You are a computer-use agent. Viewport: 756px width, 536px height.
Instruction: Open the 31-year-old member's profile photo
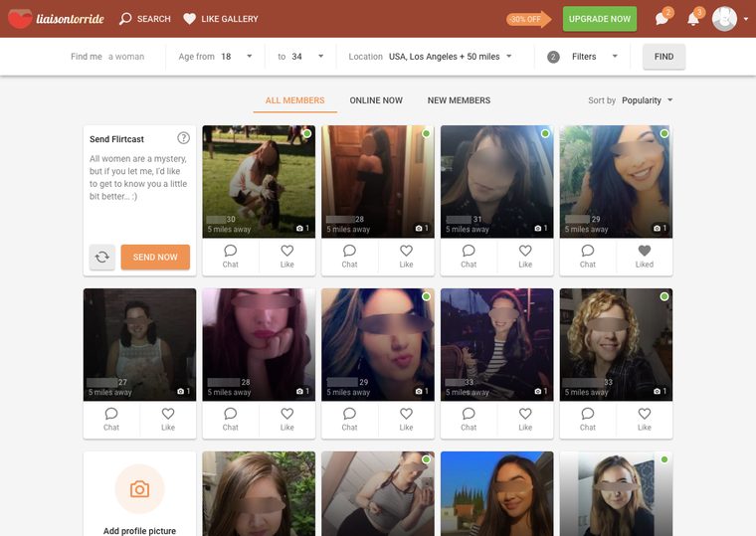tap(497, 182)
